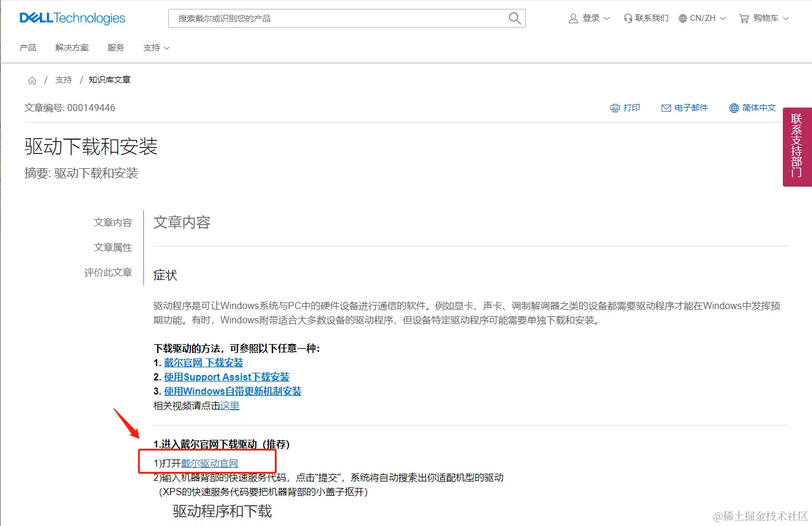Click 电子邮件 link
The width and height of the screenshot is (812, 526).
pyautogui.click(x=691, y=108)
